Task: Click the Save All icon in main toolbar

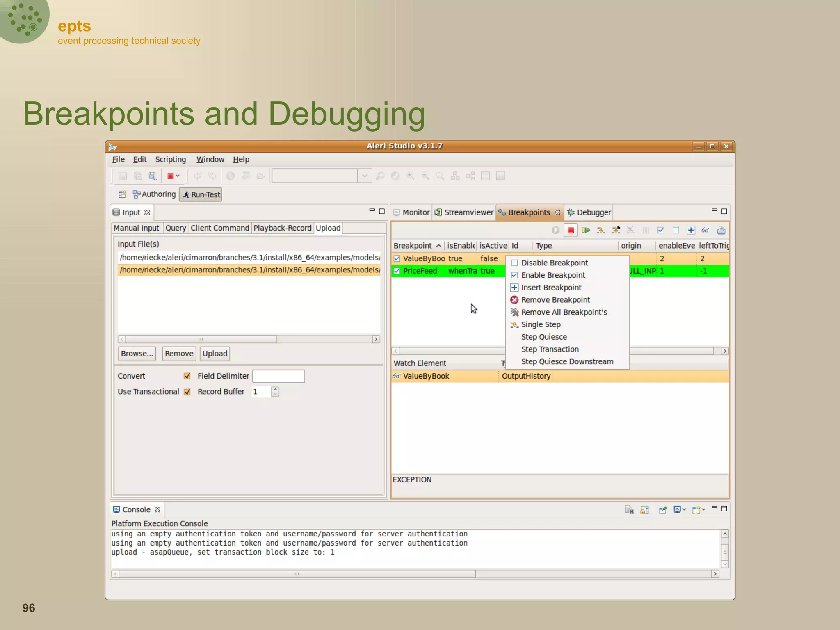Action: point(138,176)
